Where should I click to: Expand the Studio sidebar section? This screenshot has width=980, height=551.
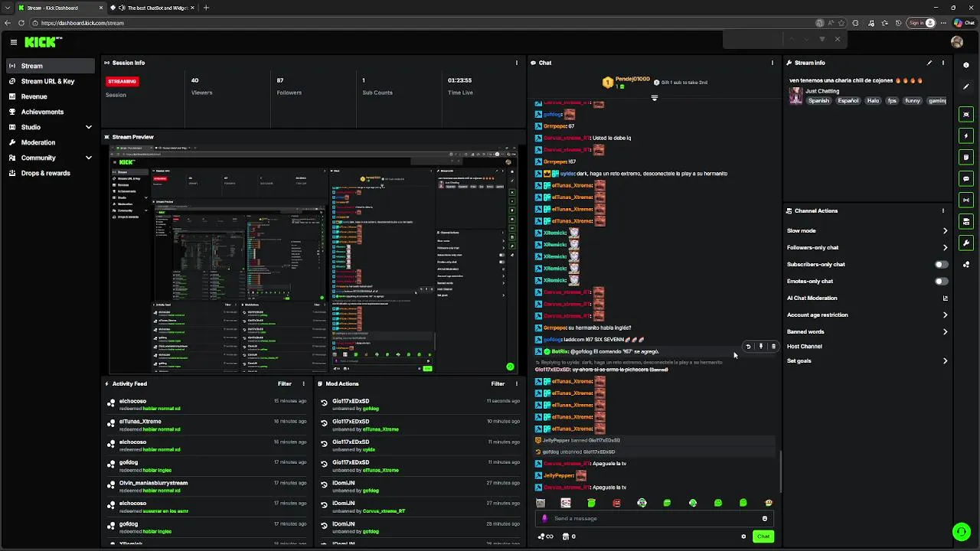89,127
